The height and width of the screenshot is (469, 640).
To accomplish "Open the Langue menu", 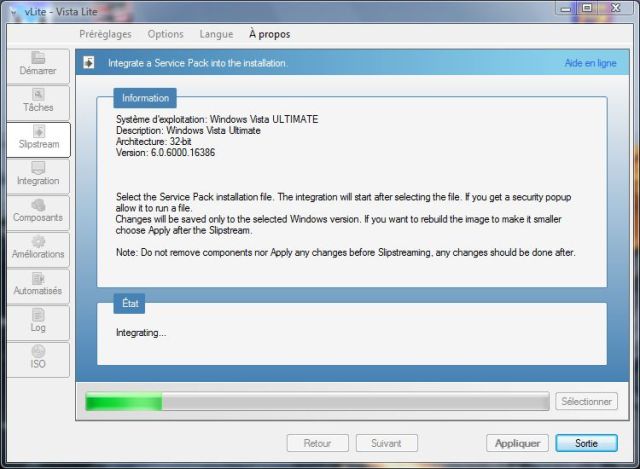I will pos(216,34).
